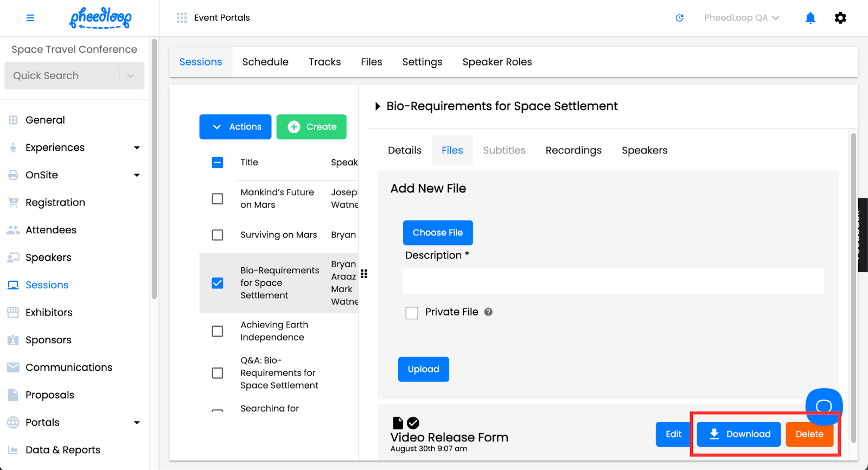Image resolution: width=868 pixels, height=470 pixels.
Task: Uncheck Bio-Requirements for Space Settlement checkbox
Action: pyautogui.click(x=218, y=283)
